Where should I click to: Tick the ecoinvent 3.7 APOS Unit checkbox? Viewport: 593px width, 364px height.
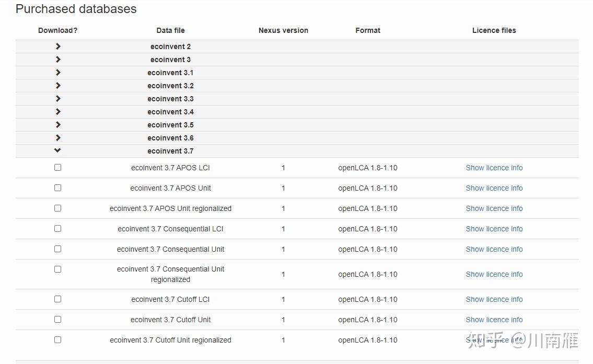tap(57, 188)
